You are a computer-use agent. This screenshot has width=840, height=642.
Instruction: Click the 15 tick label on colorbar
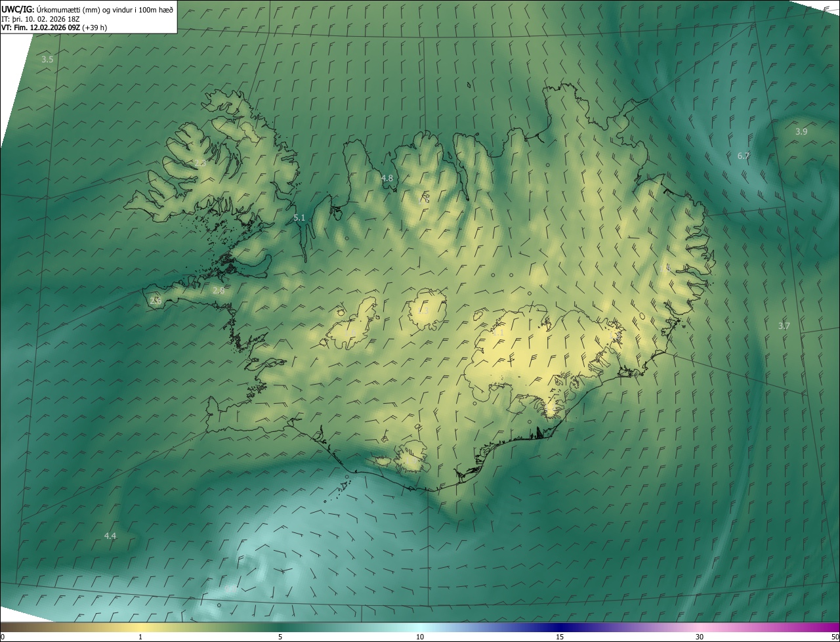(x=560, y=637)
